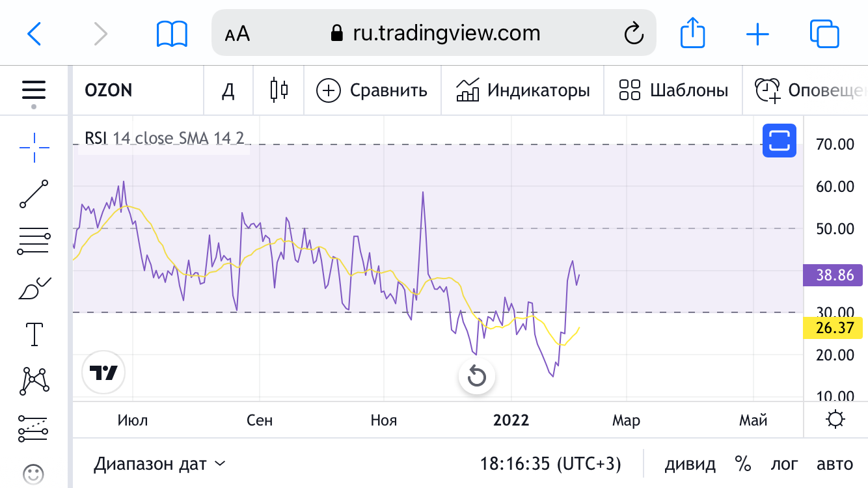Reset the chart view with the undo-arrow button
Image resolution: width=868 pixels, height=488 pixels.
477,375
